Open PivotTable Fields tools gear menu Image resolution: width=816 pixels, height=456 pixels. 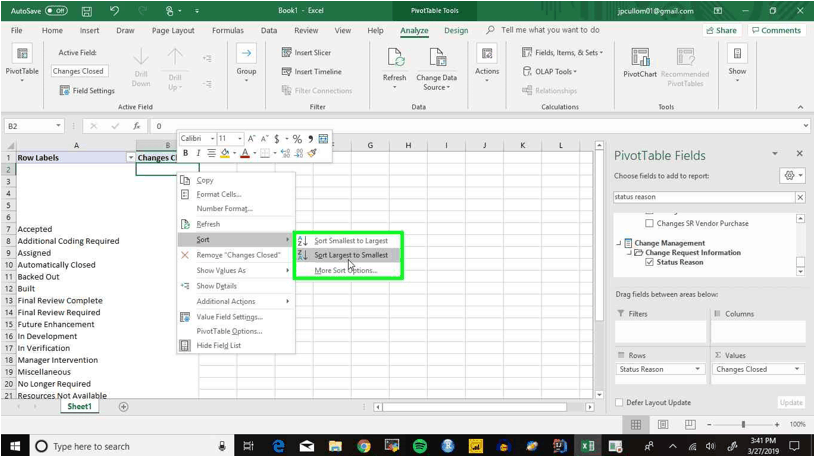[793, 176]
